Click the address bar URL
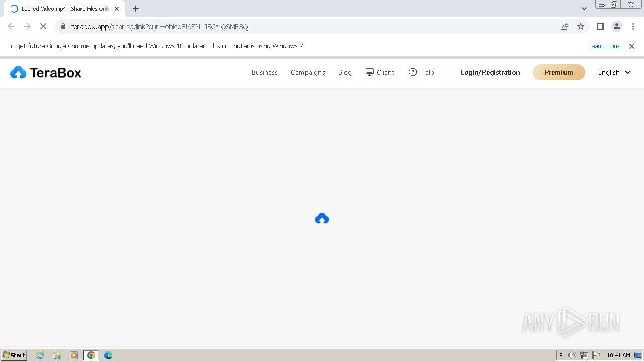Viewport: 644px width, 362px height. click(x=159, y=26)
